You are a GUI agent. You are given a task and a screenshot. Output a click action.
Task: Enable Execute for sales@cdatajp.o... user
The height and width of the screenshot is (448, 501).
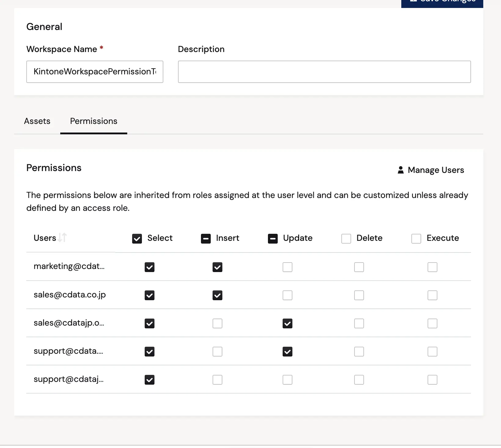[432, 323]
